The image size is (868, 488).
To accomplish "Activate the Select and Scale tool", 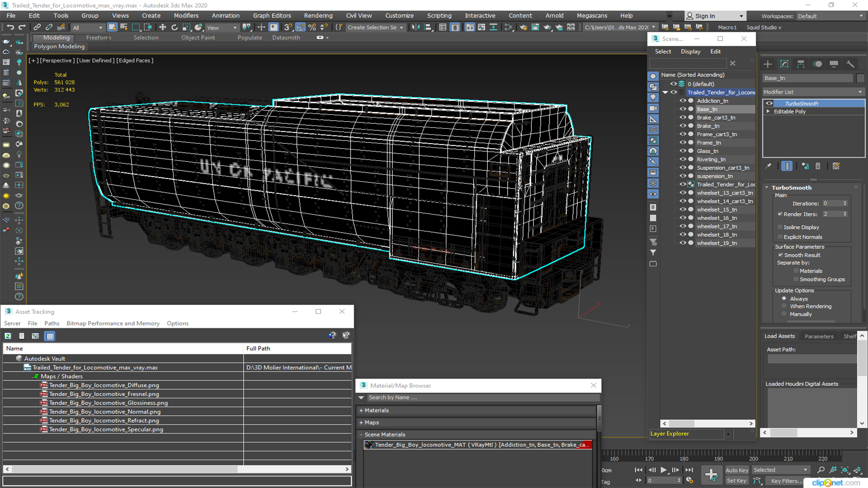I will 186,28.
